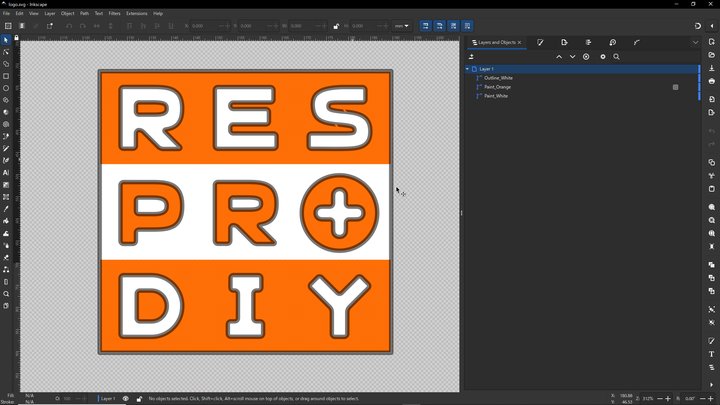Open the Export dialog tab
This screenshot has width=720, height=405.
point(564,42)
